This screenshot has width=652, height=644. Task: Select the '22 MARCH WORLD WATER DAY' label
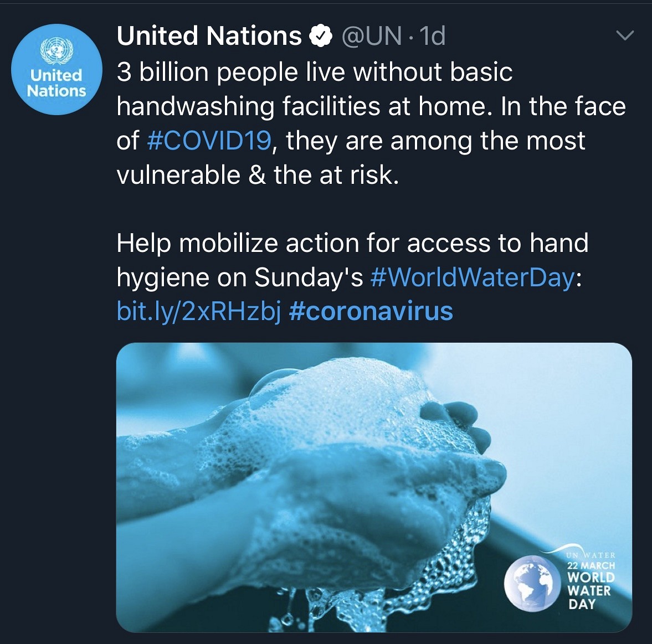coord(591,585)
